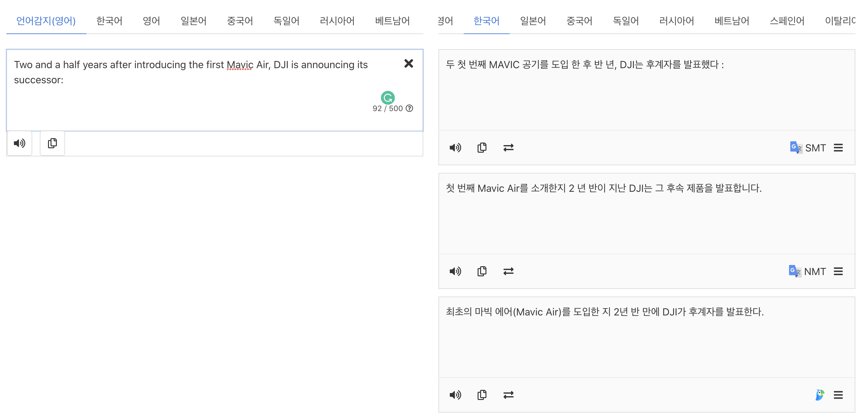The width and height of the screenshot is (868, 417).
Task: Click the green Grammarly icon
Action: pyautogui.click(x=388, y=97)
